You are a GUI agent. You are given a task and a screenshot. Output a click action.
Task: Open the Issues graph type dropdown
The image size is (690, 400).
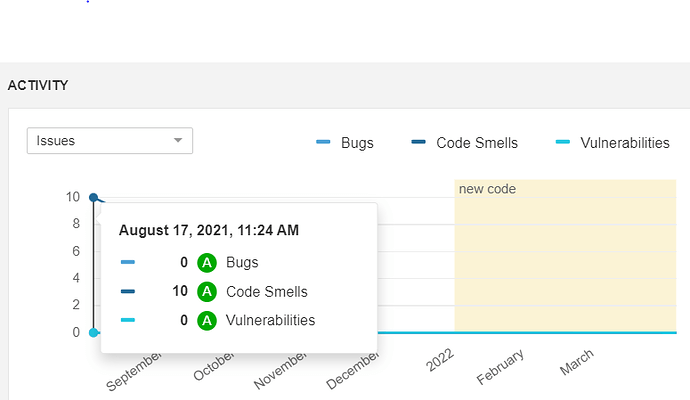(108, 141)
